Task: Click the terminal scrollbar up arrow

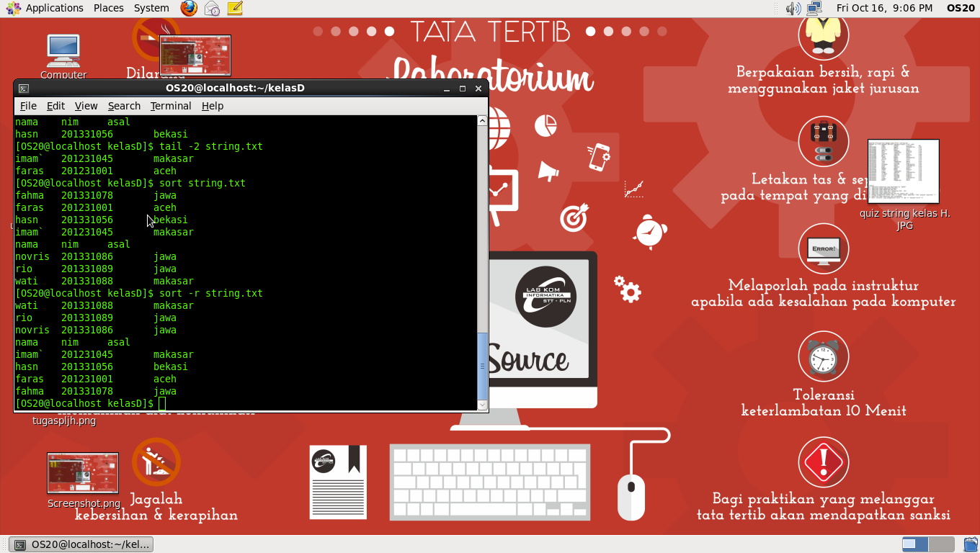Action: (x=483, y=121)
